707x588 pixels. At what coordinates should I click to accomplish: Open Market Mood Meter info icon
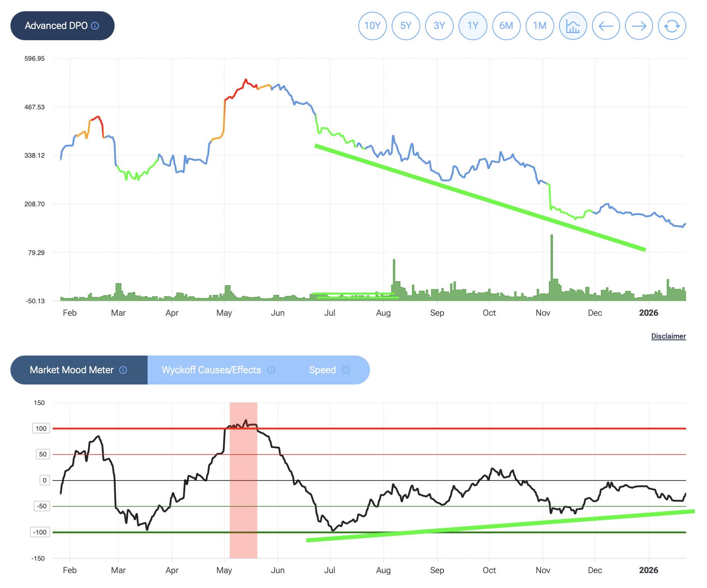pos(123,370)
